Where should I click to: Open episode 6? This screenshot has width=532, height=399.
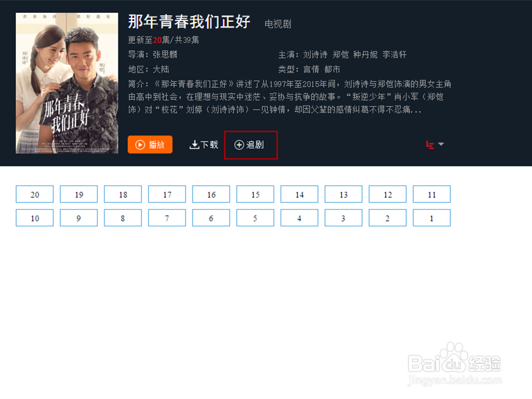click(211, 218)
